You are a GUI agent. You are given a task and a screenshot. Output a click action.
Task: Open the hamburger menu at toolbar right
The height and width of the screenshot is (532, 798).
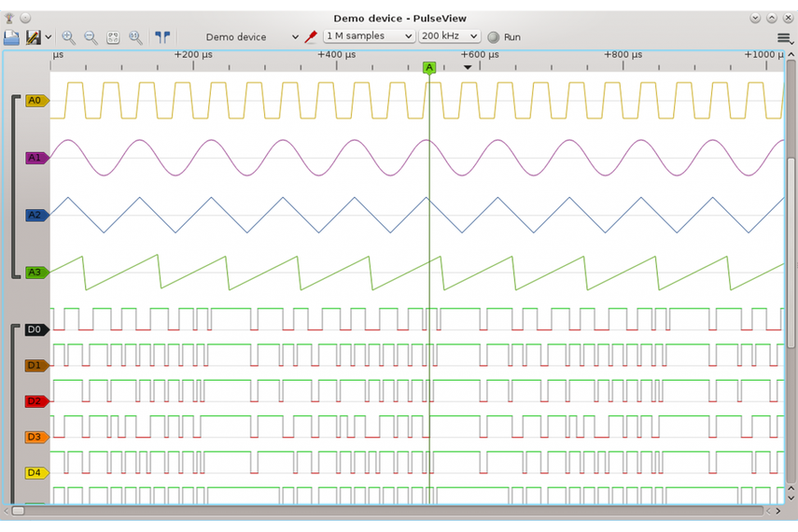pos(784,38)
